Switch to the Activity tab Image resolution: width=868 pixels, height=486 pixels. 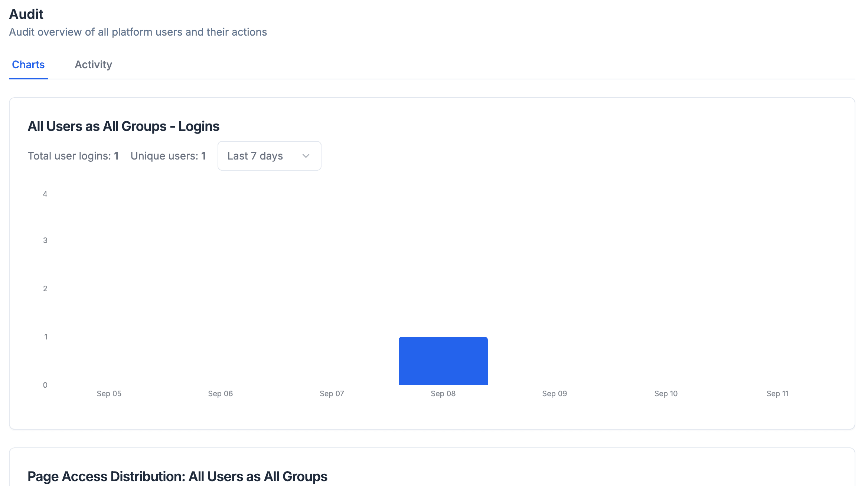(93, 65)
